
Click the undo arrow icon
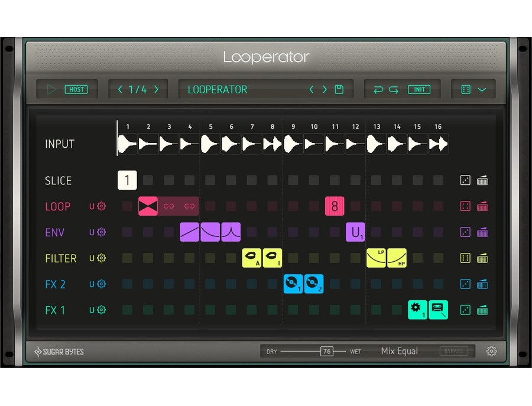point(378,90)
